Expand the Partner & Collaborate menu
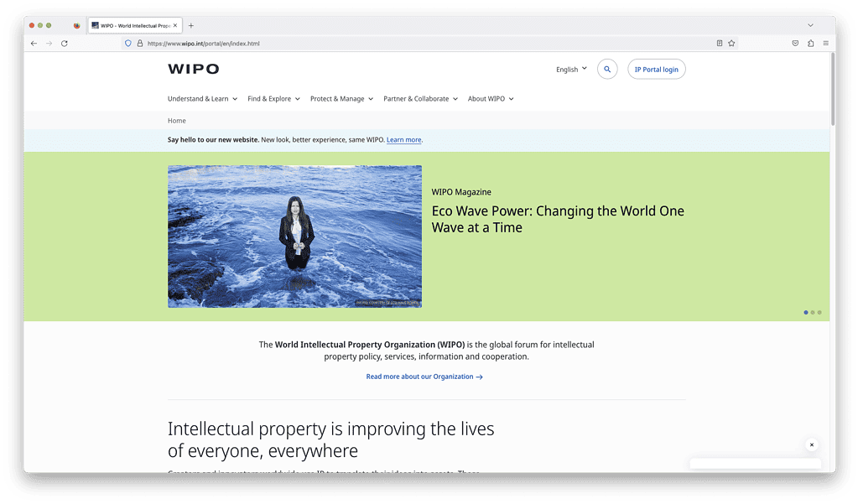The width and height of the screenshot is (858, 504). coord(420,99)
